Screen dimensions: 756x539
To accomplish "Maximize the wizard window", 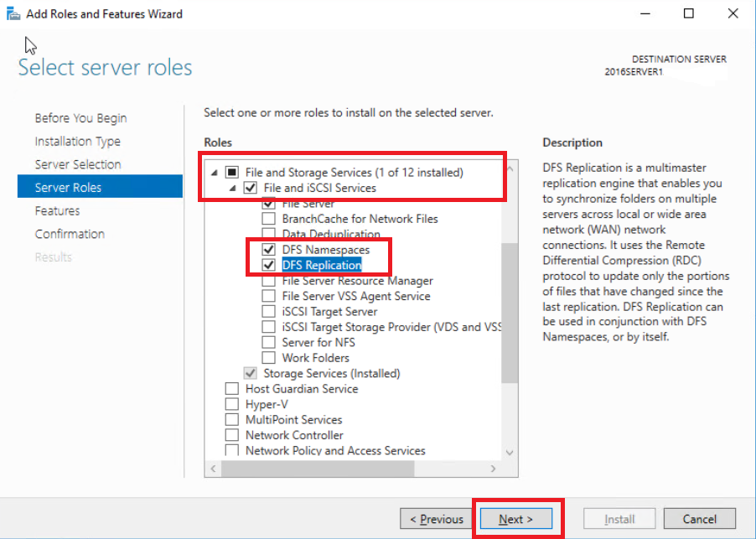I will coord(688,13).
